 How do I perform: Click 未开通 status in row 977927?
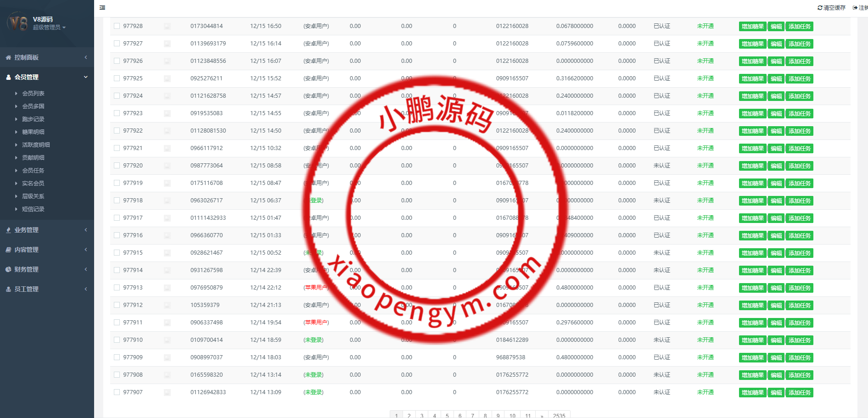tap(705, 44)
